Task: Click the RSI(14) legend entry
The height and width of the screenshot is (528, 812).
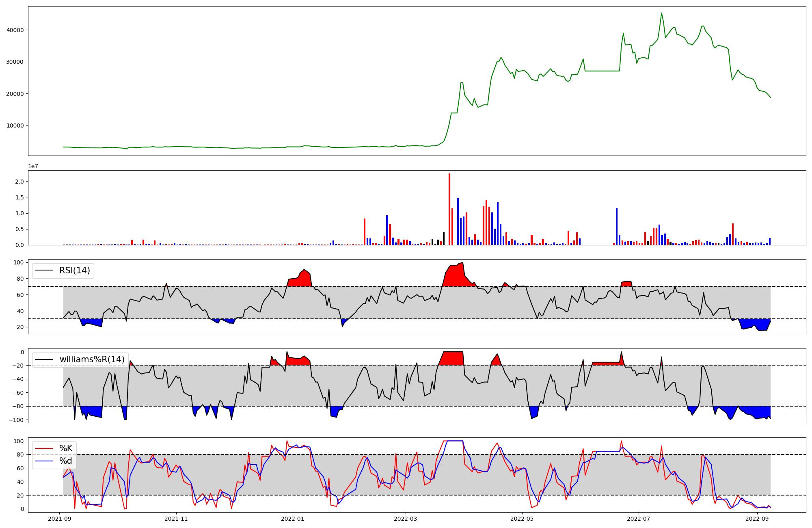Action: coord(74,270)
